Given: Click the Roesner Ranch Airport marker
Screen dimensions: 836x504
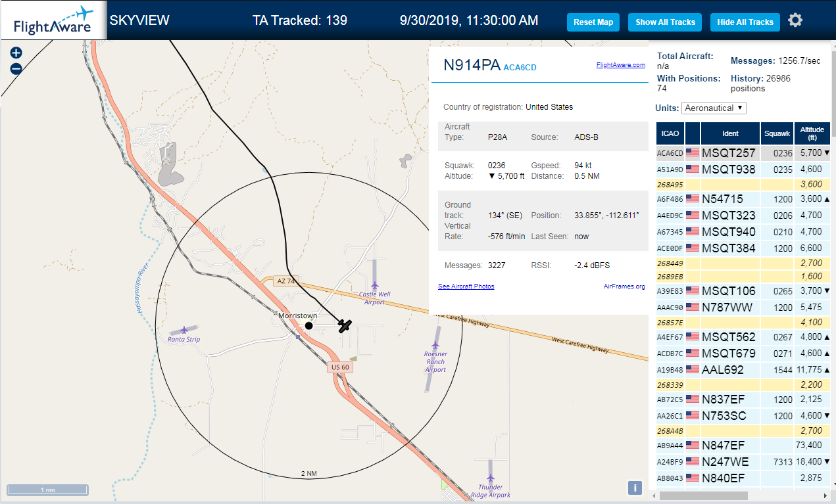Looking at the screenshot, I should point(435,345).
